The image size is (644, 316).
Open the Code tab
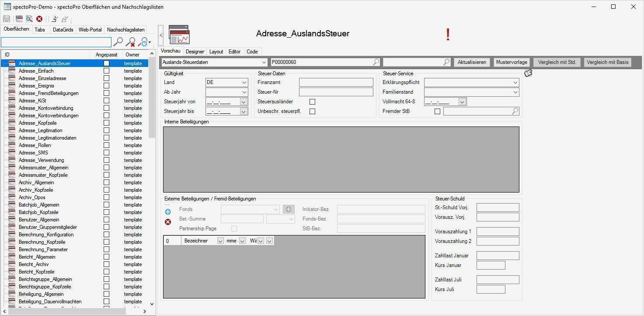(x=252, y=52)
